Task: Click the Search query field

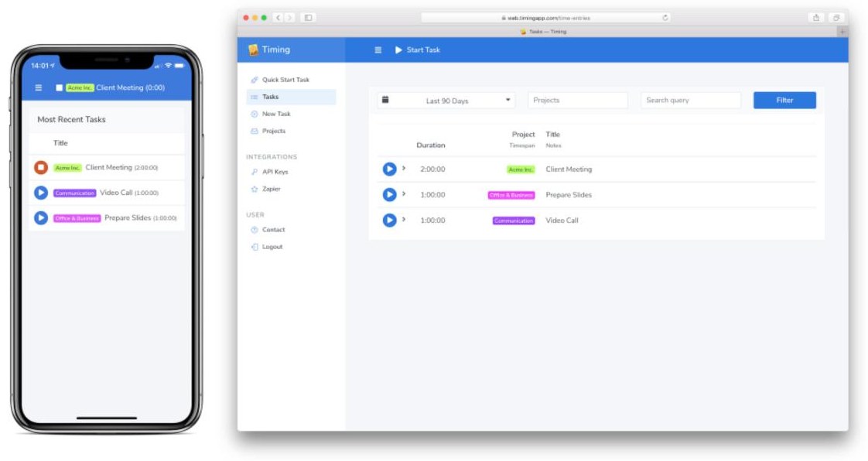Action: tap(690, 101)
